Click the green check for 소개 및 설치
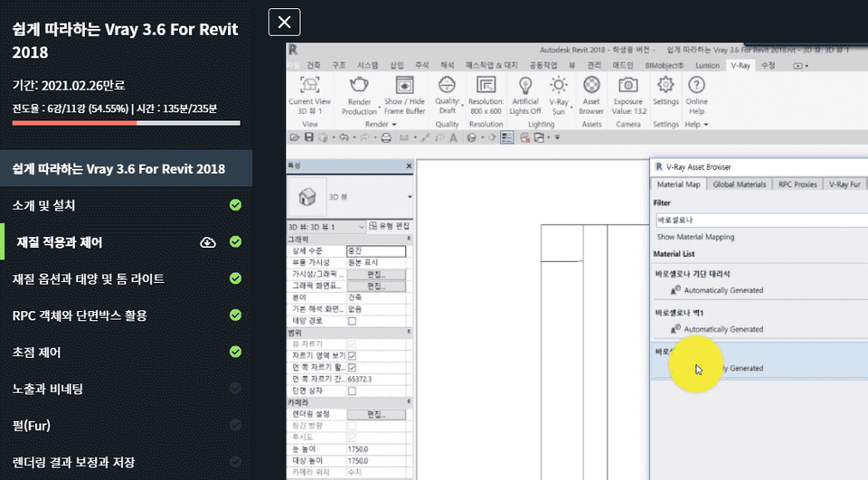 [x=235, y=205]
